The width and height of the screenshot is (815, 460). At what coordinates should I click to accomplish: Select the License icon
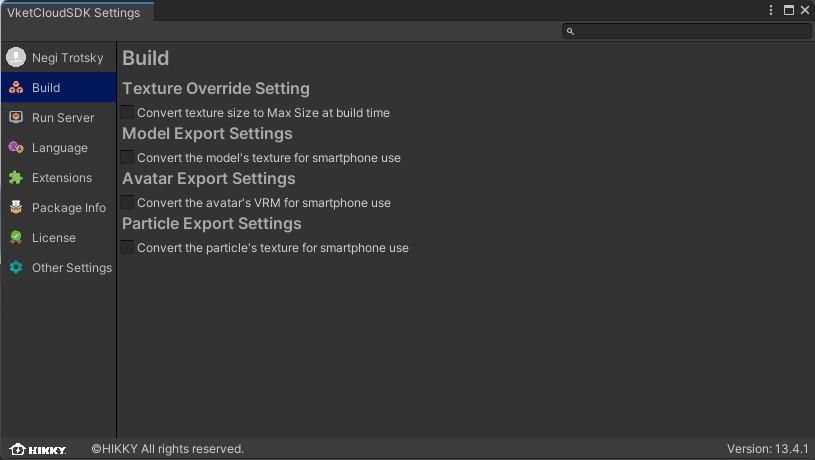(x=15, y=238)
